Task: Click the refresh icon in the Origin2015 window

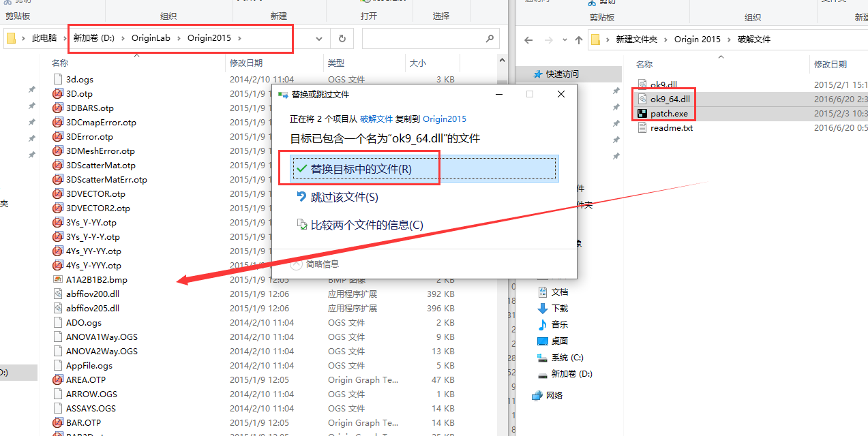Action: tap(342, 39)
